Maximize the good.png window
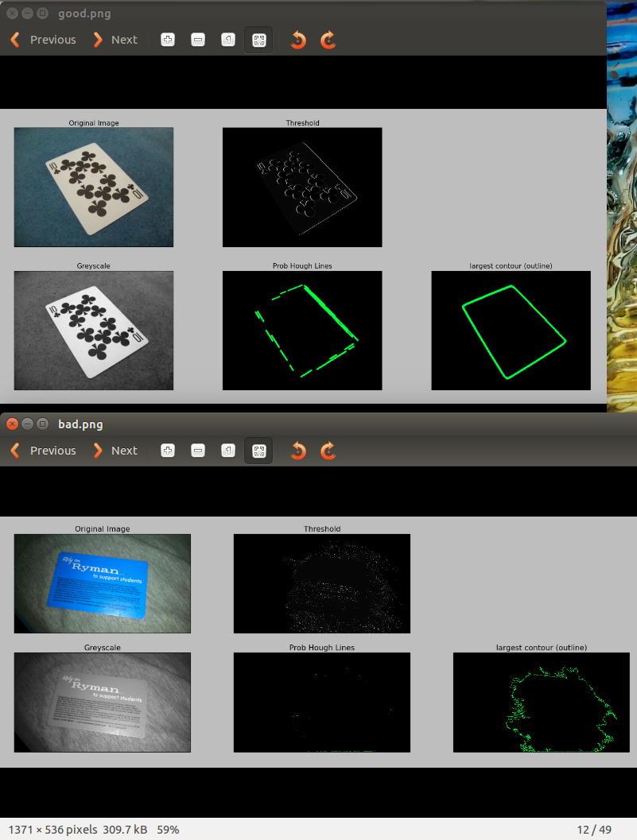Screen dimensions: 637x840 pos(42,14)
